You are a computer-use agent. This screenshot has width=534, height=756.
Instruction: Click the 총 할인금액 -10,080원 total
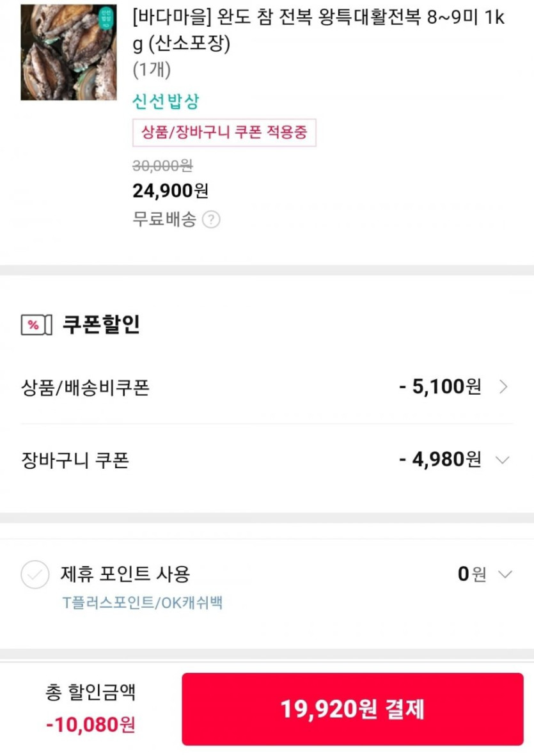(x=90, y=724)
